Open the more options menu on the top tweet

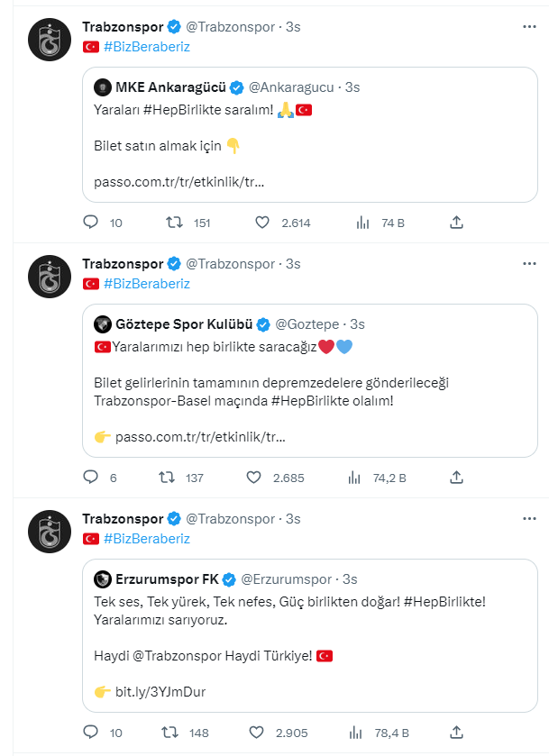[527, 27]
